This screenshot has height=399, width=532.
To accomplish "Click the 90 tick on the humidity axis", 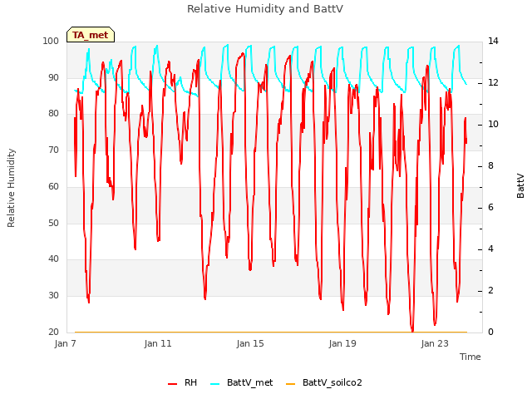I will pyautogui.click(x=53, y=77).
